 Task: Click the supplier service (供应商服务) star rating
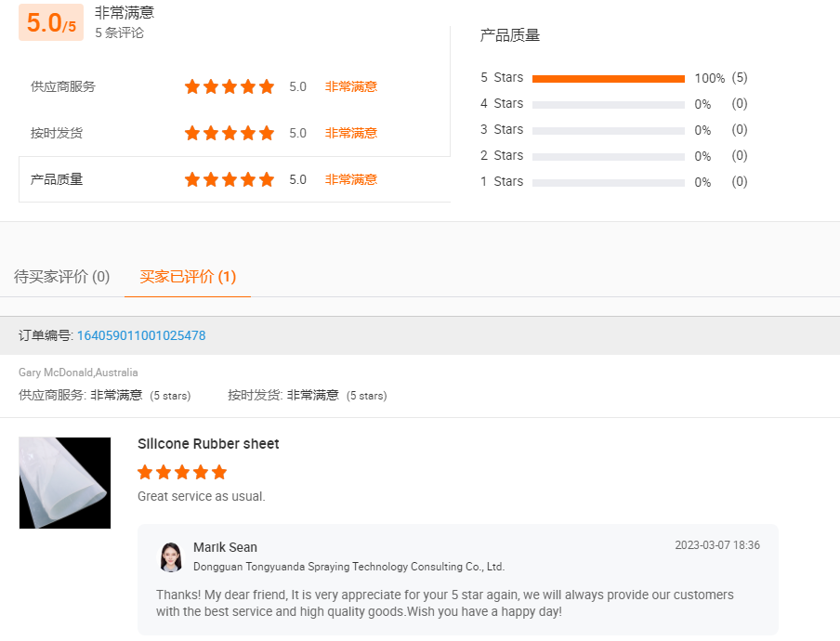click(230, 86)
